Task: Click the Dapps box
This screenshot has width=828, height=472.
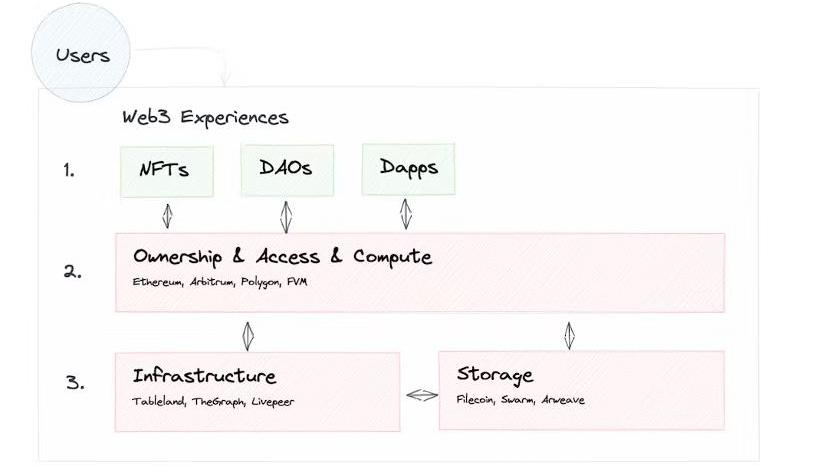Action: [408, 168]
